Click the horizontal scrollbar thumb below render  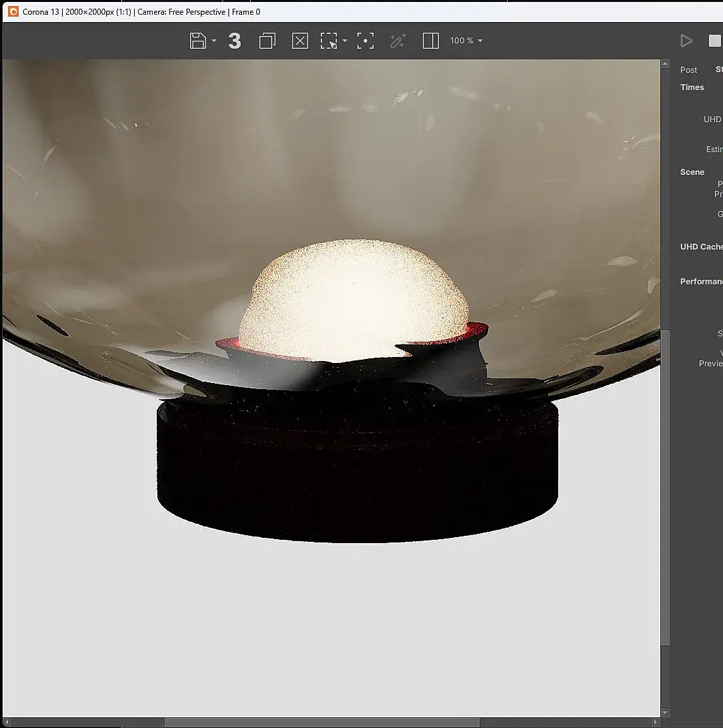point(321,722)
